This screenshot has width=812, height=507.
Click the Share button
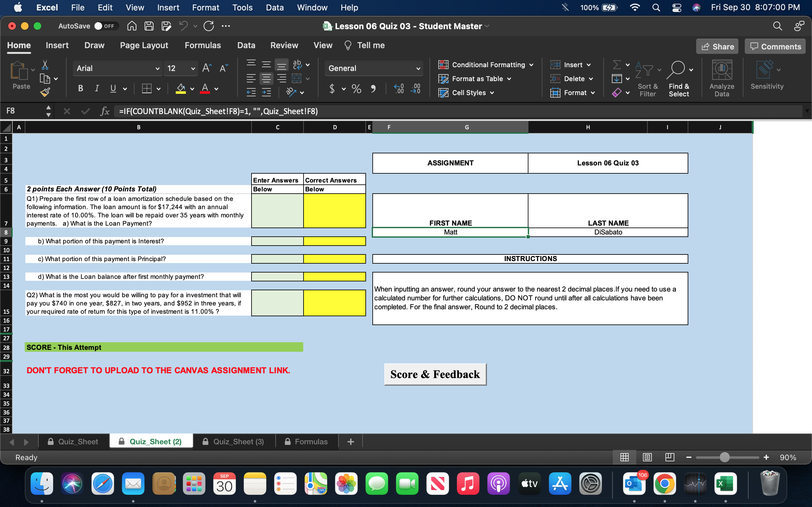(717, 46)
